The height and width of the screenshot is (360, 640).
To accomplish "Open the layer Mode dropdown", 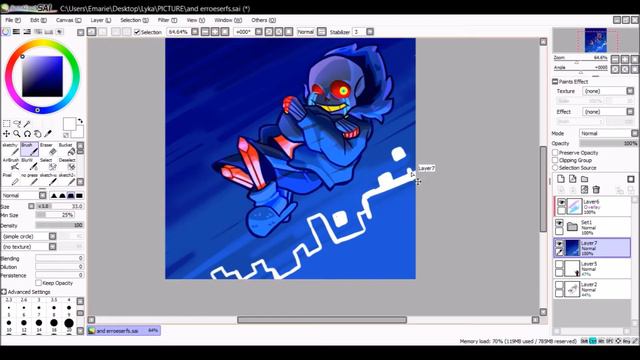I will [634, 133].
